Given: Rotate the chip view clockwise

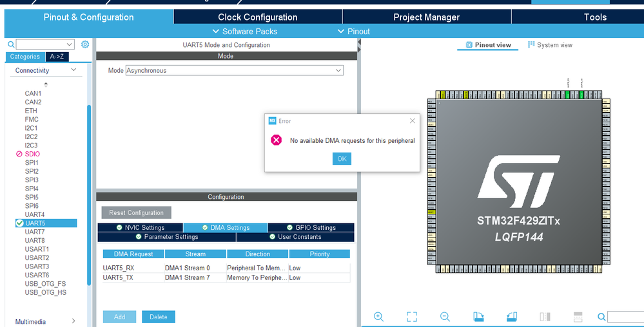Looking at the screenshot, I should [x=478, y=316].
